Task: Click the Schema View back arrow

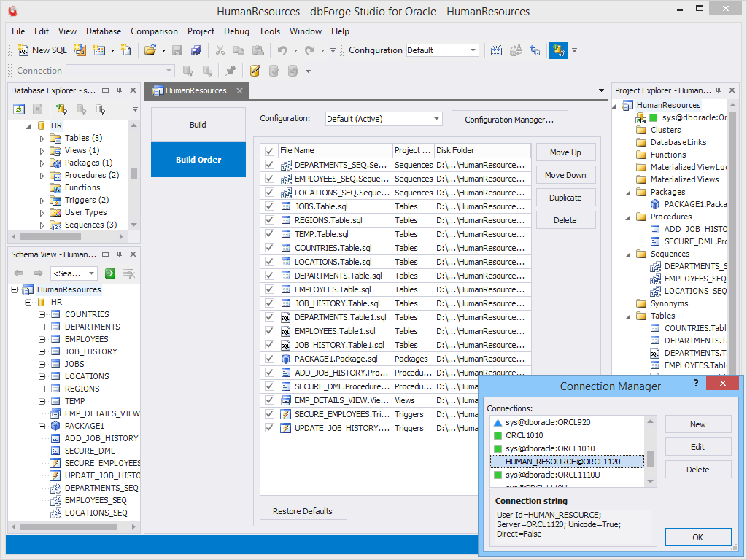Action: [18, 273]
